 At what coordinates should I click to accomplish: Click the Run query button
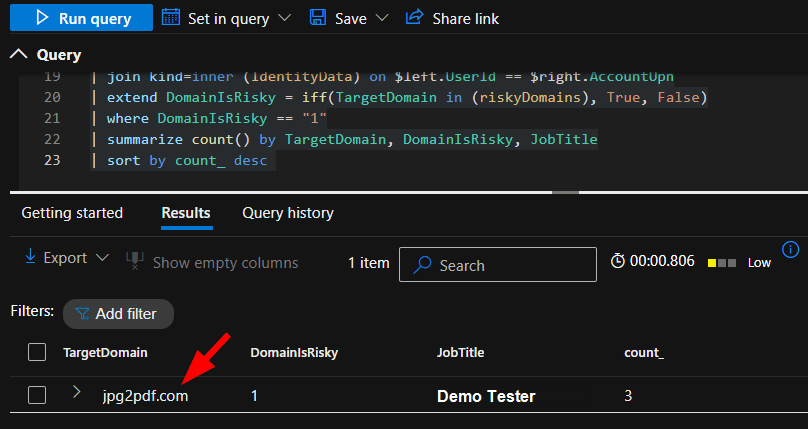tap(80, 18)
